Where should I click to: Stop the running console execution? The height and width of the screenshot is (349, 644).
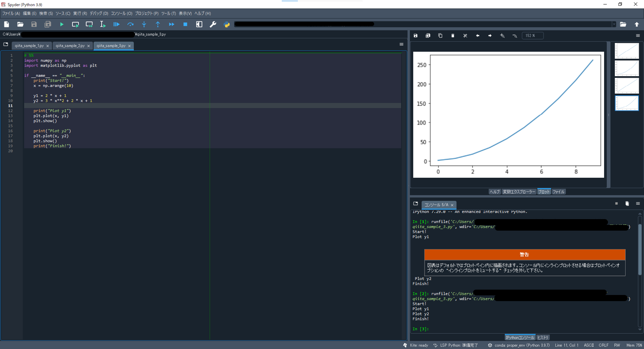[x=185, y=24]
